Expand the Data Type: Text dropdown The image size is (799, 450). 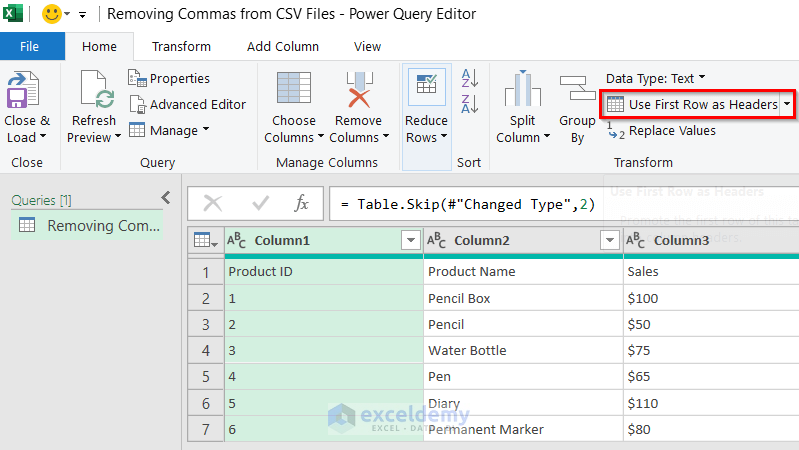(x=655, y=78)
